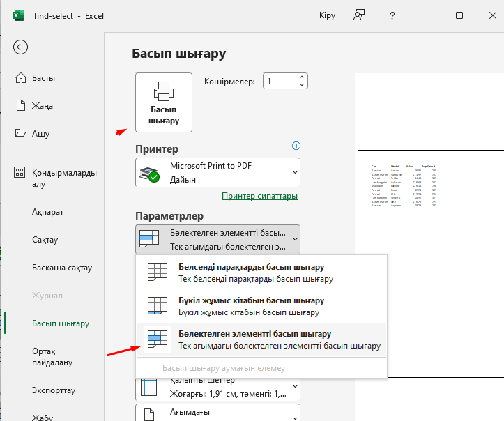Viewport: 504px width, 421px height.
Task: Click the printer info icon
Action: pyautogui.click(x=296, y=146)
